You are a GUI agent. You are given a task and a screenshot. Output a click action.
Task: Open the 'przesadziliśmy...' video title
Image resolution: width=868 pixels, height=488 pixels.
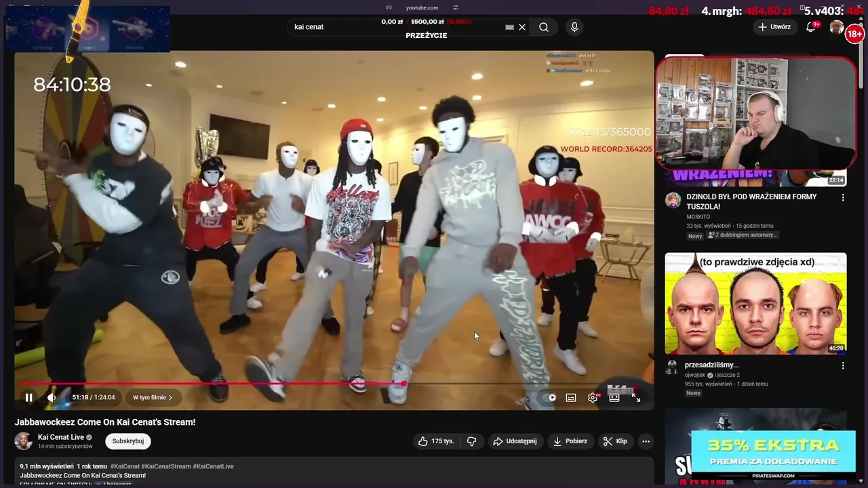click(x=711, y=365)
